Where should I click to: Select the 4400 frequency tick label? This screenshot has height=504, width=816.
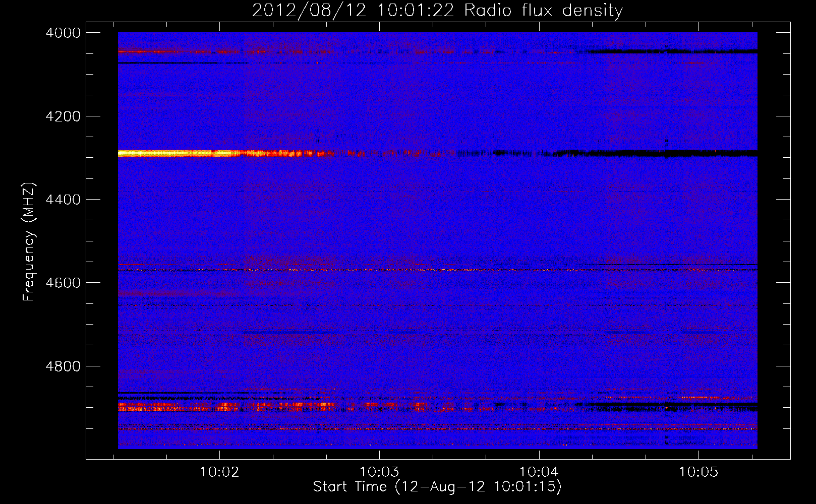[x=63, y=200]
